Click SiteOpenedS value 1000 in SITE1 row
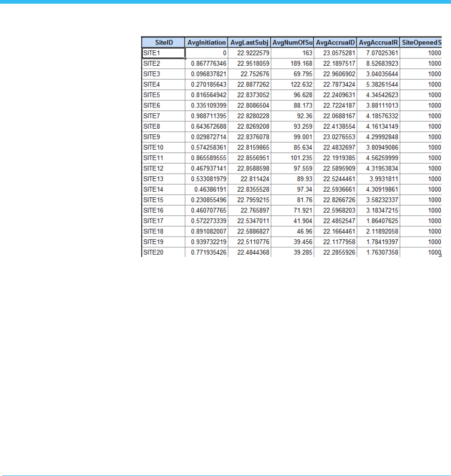This screenshot has height=476, width=451. (435, 53)
